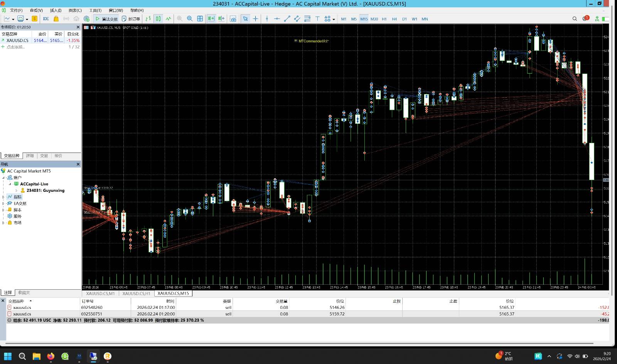Collapse the ACCapital-Live server node
This screenshot has width=617, height=364.
pyautogui.click(x=10, y=184)
